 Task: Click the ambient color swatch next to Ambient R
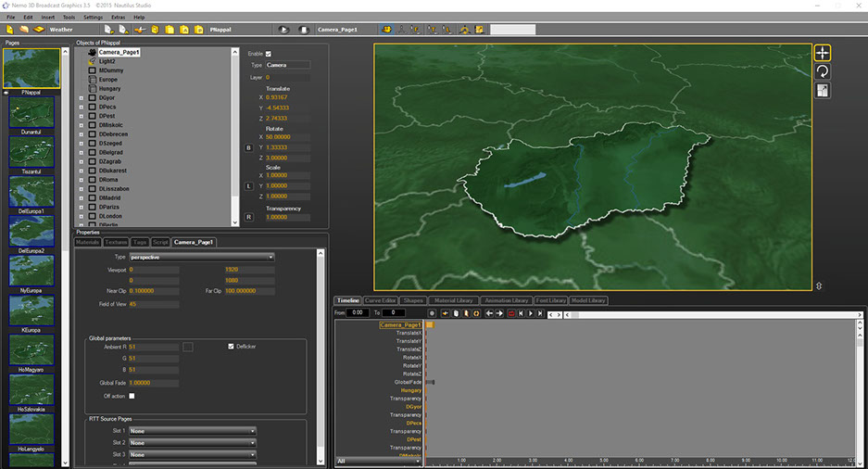point(188,347)
